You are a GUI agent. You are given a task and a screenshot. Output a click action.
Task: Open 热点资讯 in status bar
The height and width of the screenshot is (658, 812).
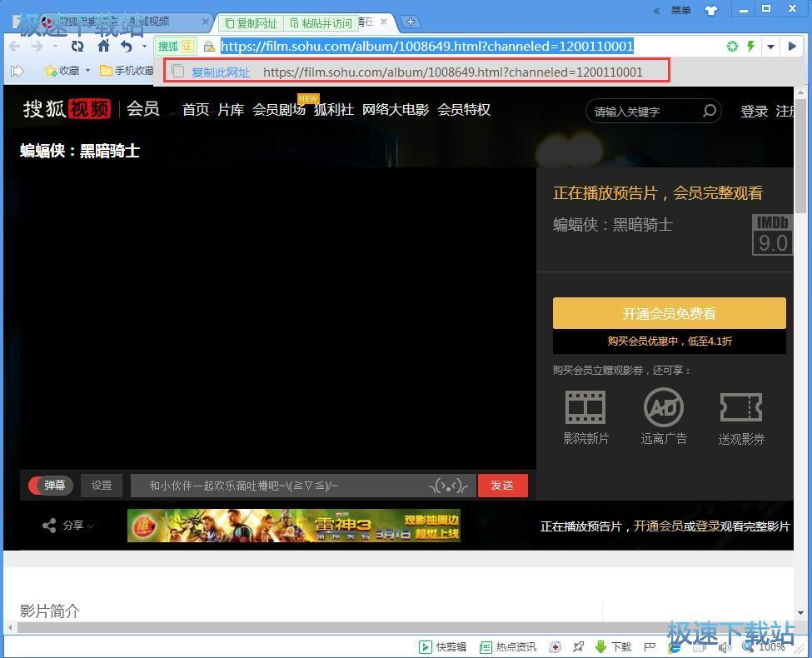pos(507,646)
